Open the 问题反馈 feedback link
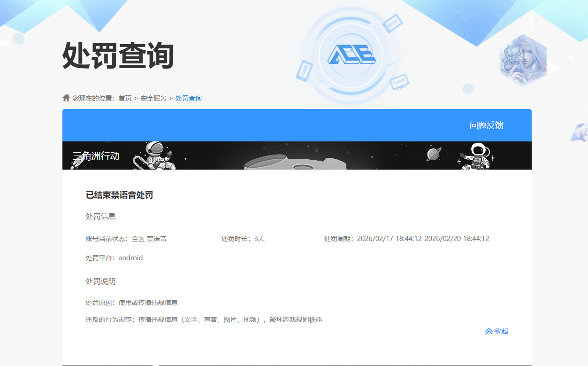This screenshot has height=366, width=588. (486, 125)
